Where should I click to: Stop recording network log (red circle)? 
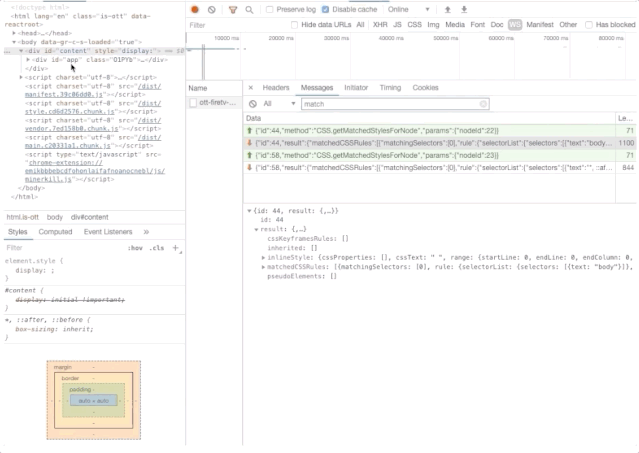(195, 9)
